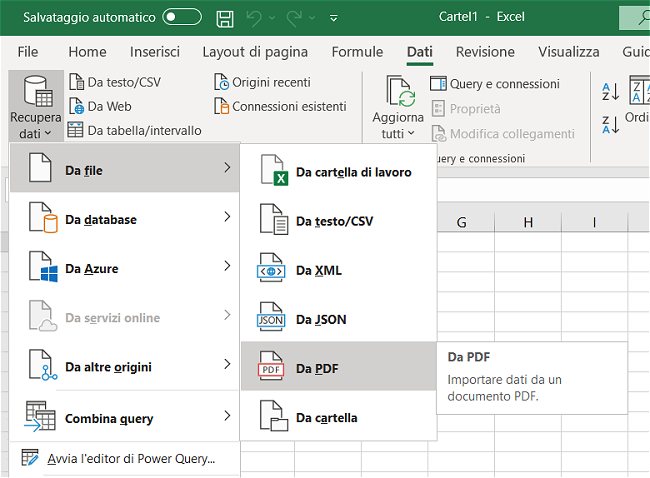Click the search magnifier icon in title bar
Viewport: 650px width, 478px height.
click(x=644, y=17)
